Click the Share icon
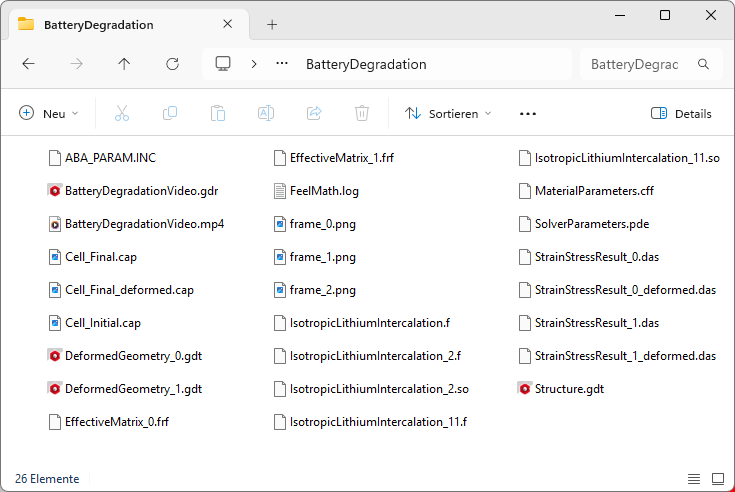This screenshot has height=492, width=735. pyautogui.click(x=314, y=113)
